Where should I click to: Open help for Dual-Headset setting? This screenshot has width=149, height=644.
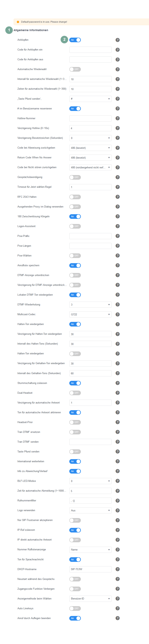click(x=118, y=393)
